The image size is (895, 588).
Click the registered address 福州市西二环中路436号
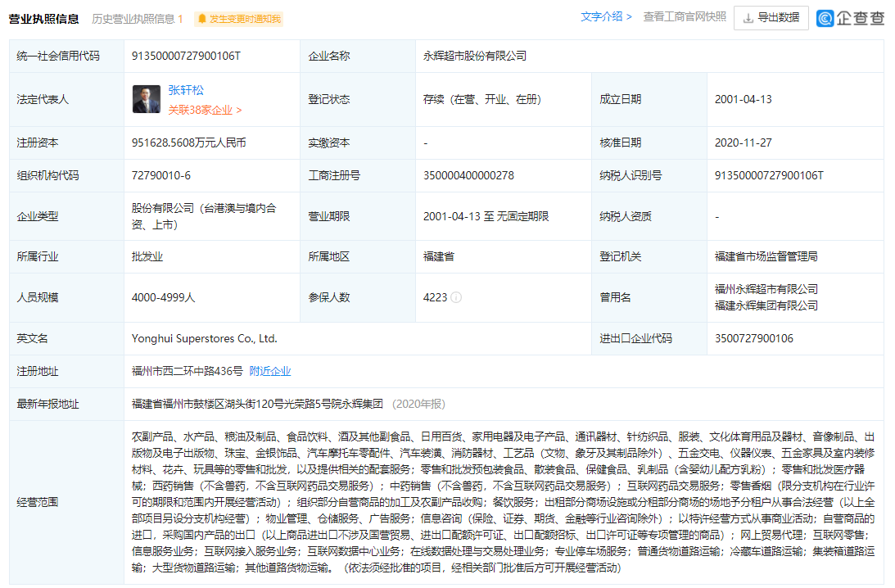click(x=187, y=371)
